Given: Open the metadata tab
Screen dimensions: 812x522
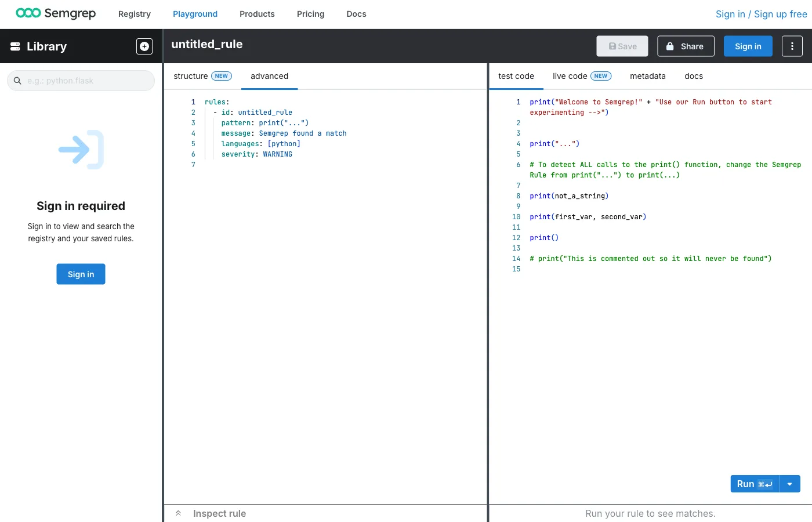Looking at the screenshot, I should click(647, 76).
